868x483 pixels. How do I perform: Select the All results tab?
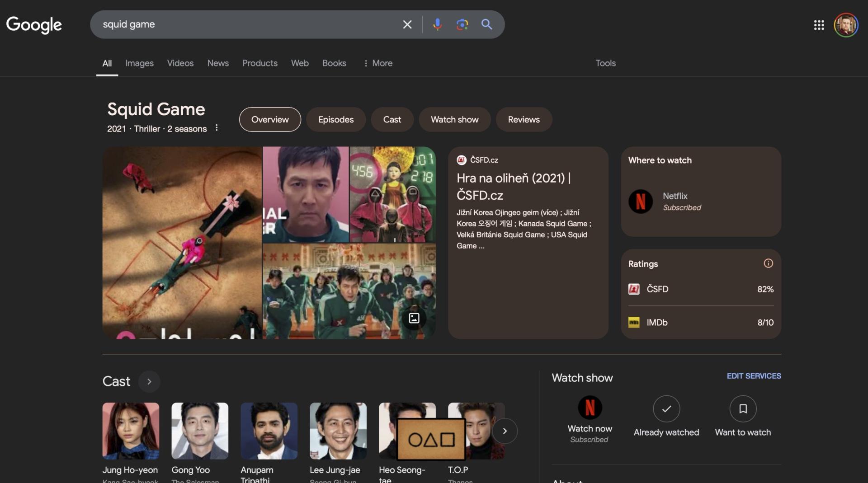(x=107, y=63)
